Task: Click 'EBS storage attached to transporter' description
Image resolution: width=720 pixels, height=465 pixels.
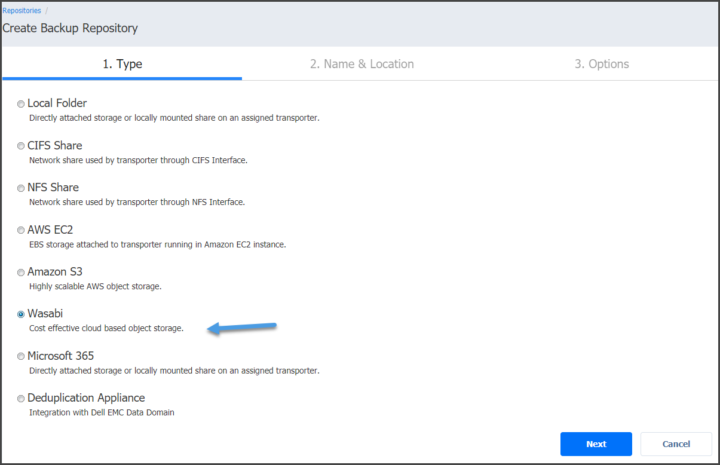Action: [158, 245]
